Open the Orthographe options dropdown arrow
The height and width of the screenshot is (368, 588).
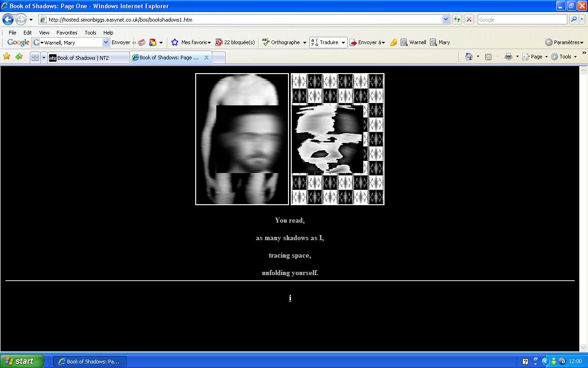(304, 43)
